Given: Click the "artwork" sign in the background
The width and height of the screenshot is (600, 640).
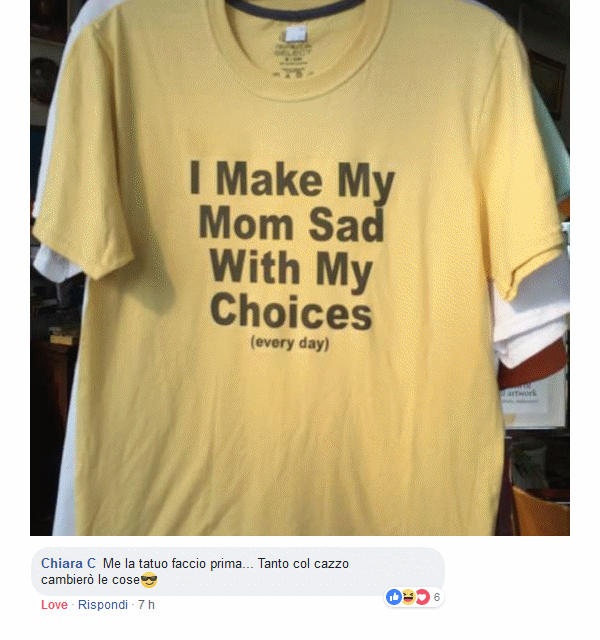Looking at the screenshot, I should 522,393.
